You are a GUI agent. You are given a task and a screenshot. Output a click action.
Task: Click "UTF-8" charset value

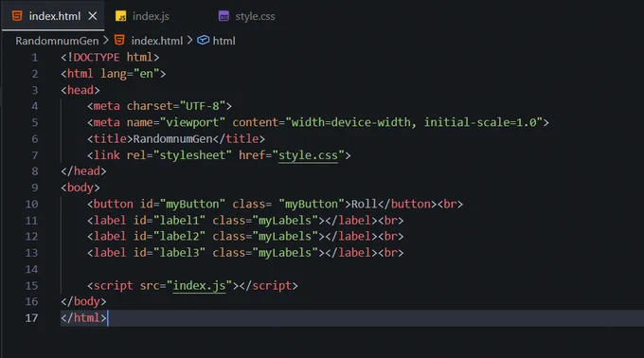click(202, 106)
